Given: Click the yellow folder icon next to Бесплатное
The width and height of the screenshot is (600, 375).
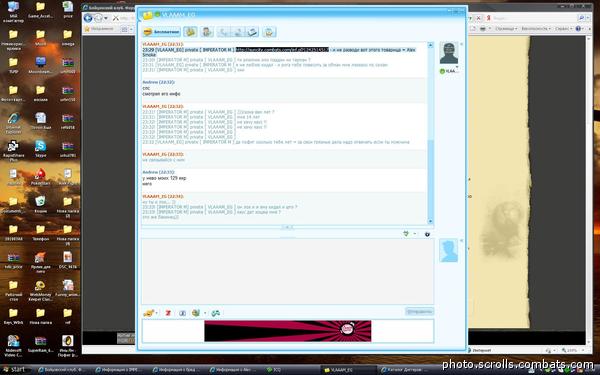Looking at the screenshot, I should click(190, 32).
